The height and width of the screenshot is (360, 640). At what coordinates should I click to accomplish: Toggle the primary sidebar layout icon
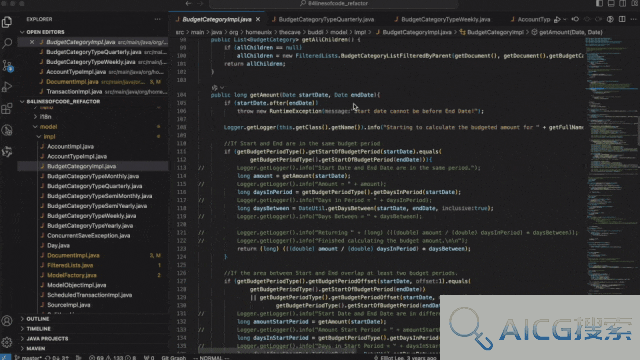click(x=599, y=3)
